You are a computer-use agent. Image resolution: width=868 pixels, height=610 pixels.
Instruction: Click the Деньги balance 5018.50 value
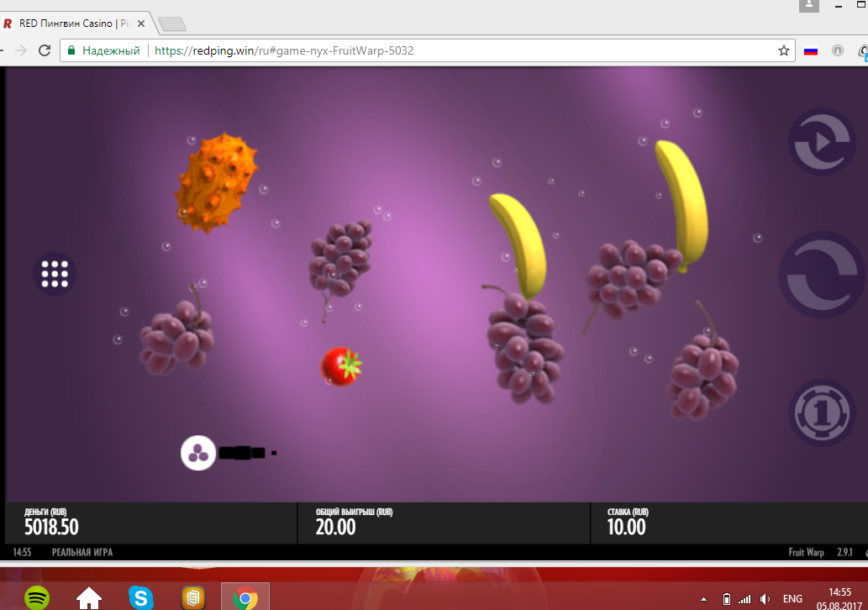pyautogui.click(x=51, y=527)
